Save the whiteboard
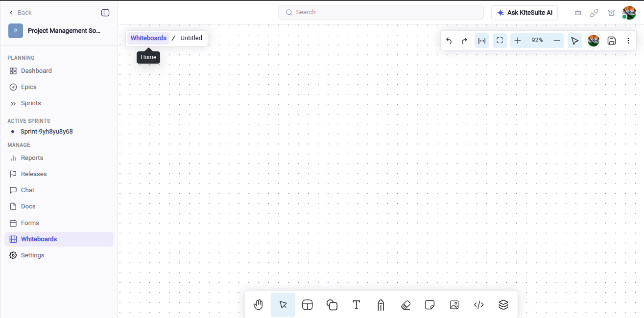Image resolution: width=644 pixels, height=318 pixels. 612,41
